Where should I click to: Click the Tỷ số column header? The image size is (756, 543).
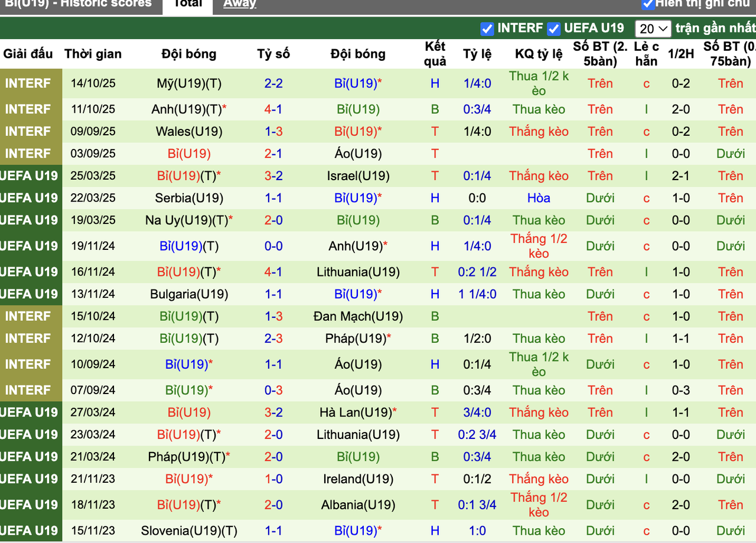tap(273, 54)
